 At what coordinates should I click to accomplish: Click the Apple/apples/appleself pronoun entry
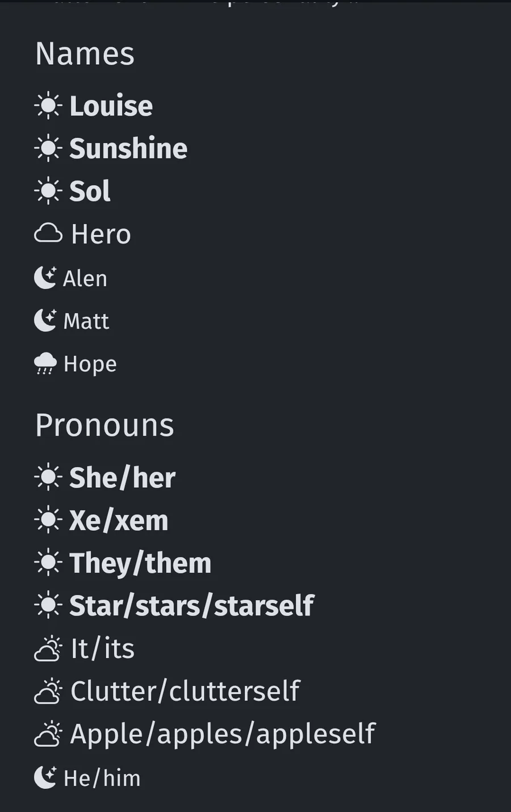click(x=223, y=734)
